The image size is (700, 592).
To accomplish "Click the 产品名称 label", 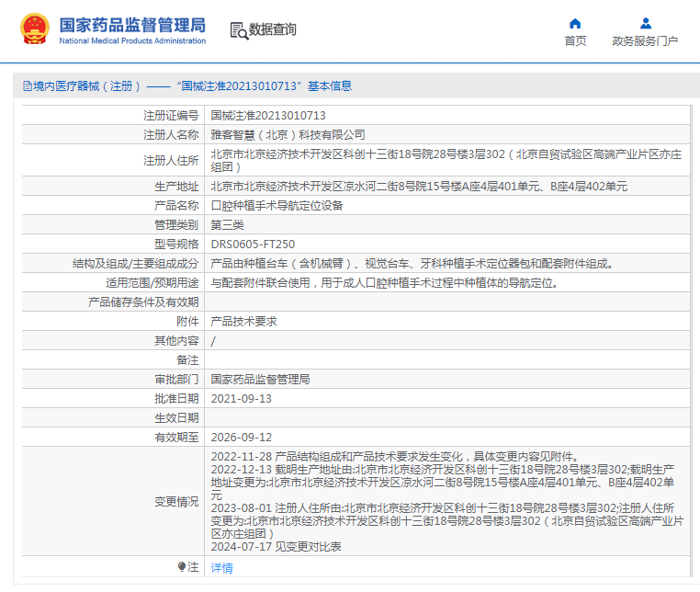I will [176, 206].
